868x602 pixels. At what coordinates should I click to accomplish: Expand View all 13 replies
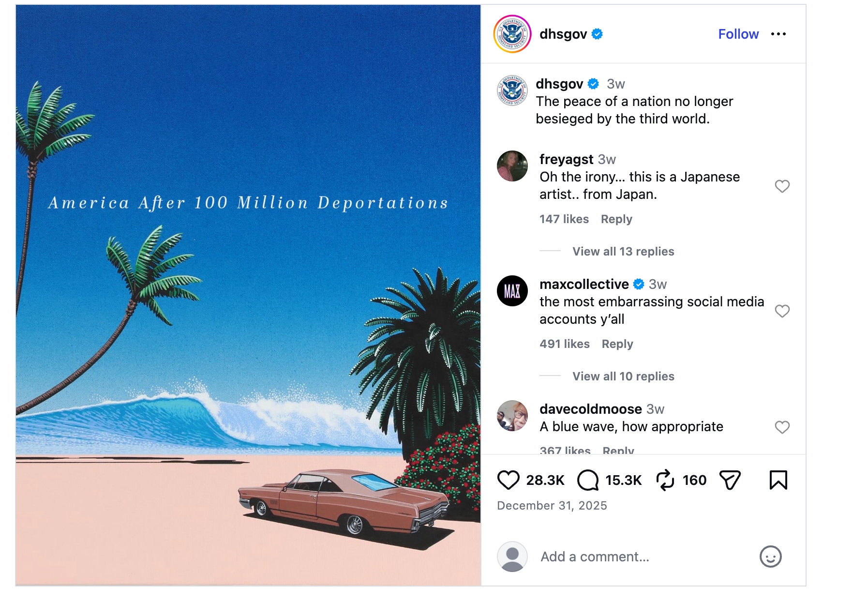pos(623,252)
